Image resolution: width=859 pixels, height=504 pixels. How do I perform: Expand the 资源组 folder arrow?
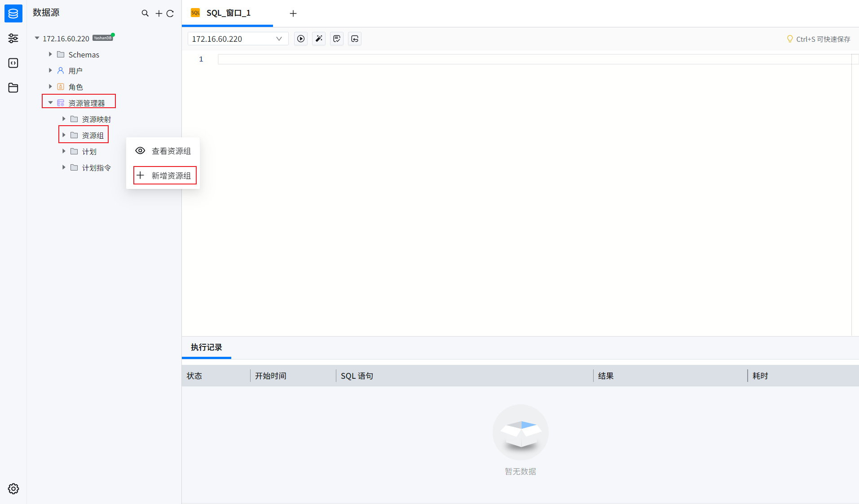64,135
